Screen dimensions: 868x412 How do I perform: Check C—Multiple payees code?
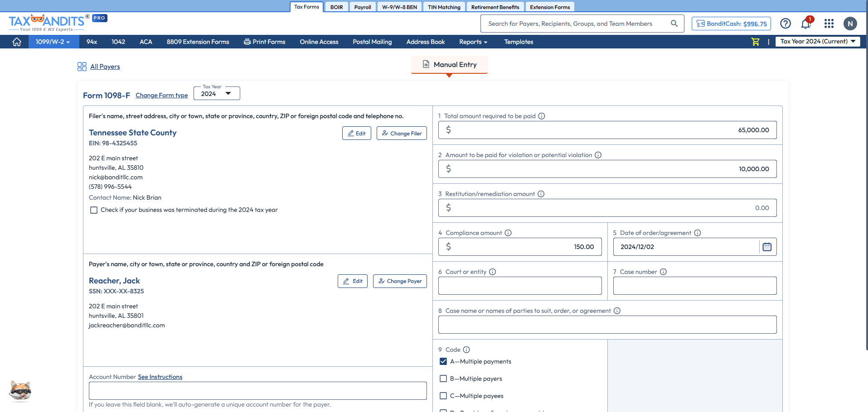[x=443, y=396]
